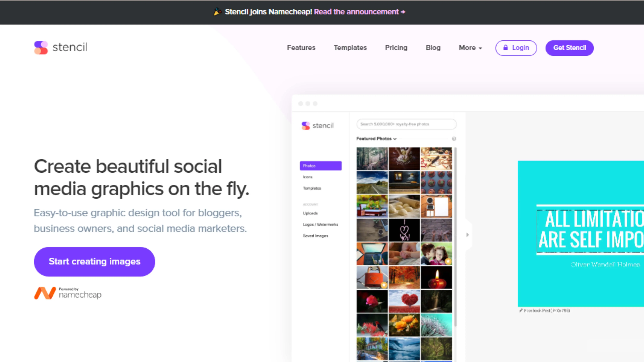Open the Templates page from the top nav

(350, 48)
